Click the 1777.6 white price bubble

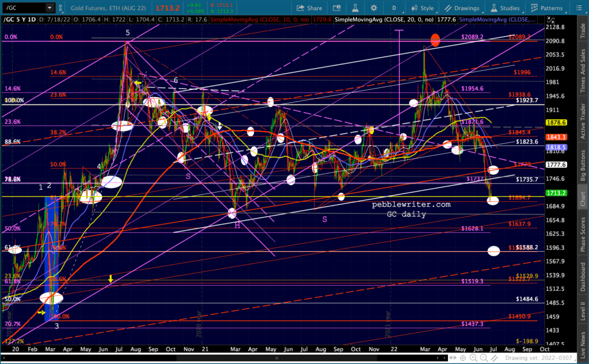556,164
